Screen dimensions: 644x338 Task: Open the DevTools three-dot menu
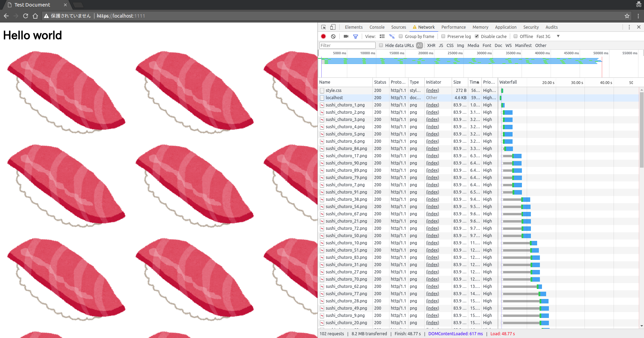point(629,27)
